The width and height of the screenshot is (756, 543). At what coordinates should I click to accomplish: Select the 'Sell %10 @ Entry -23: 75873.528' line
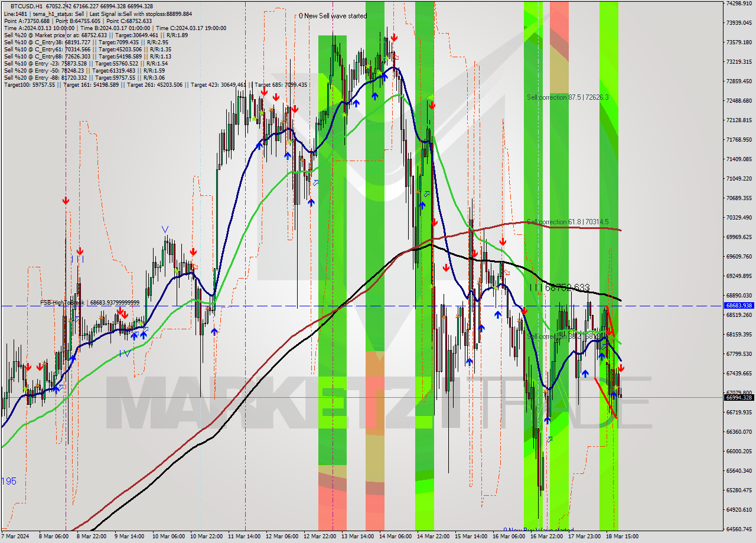click(86, 63)
